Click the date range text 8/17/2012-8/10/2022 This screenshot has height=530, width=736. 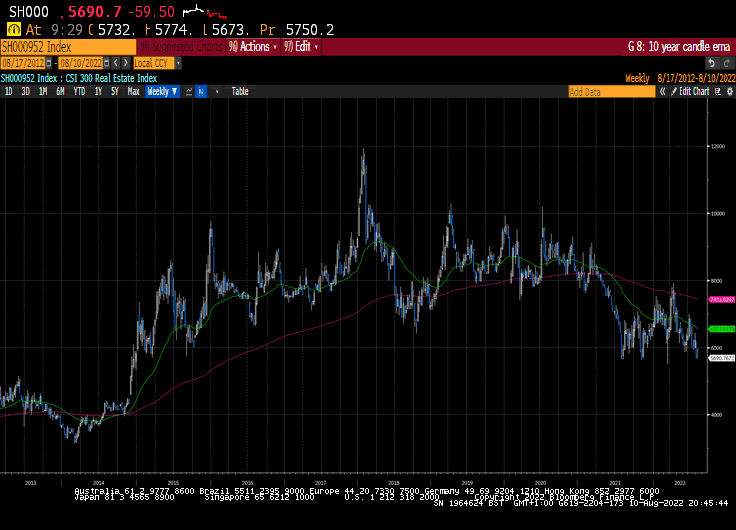coord(696,78)
